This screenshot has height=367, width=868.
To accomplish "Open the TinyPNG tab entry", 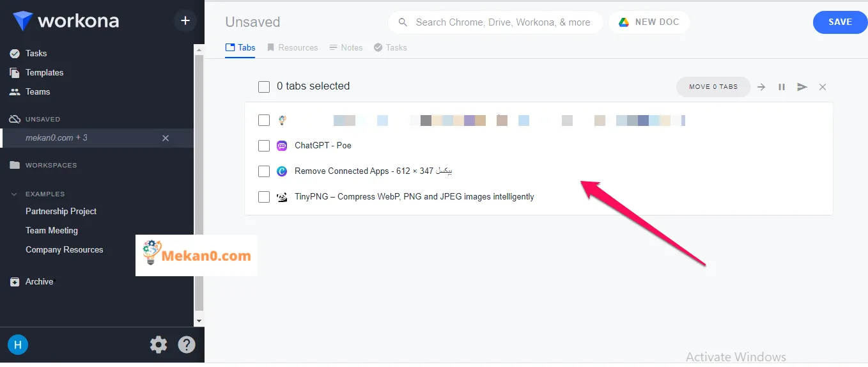I will click(414, 197).
